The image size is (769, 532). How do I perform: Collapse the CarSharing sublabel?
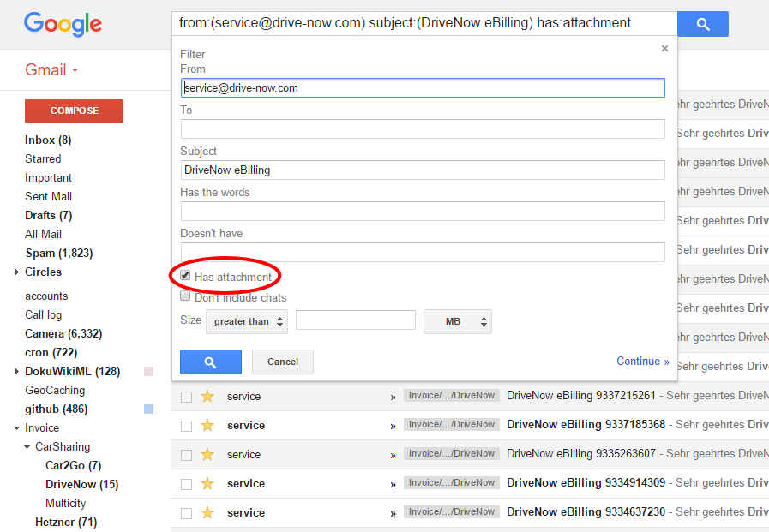(27, 447)
